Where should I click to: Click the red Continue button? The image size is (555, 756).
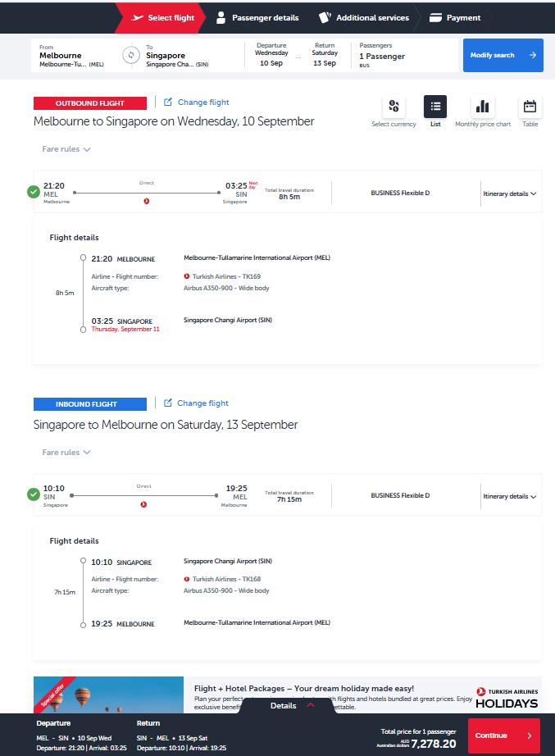point(503,736)
